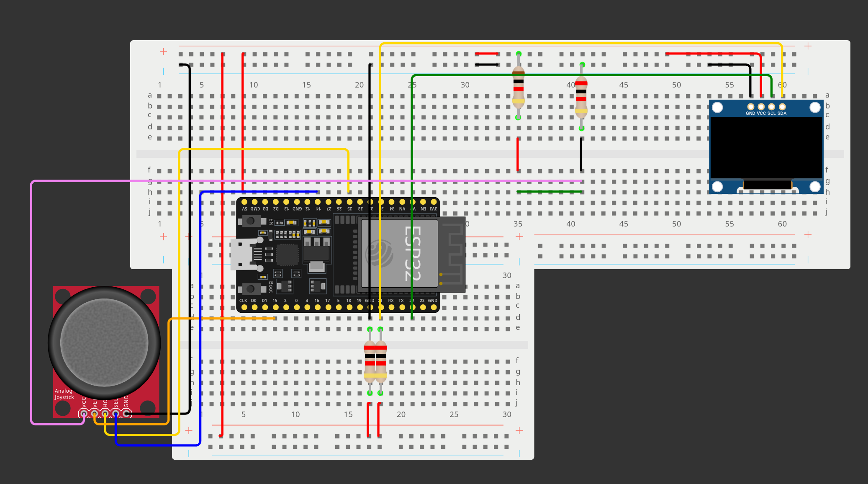Select the OLED GND pin
Image resolution: width=868 pixels, height=484 pixels.
(750, 107)
